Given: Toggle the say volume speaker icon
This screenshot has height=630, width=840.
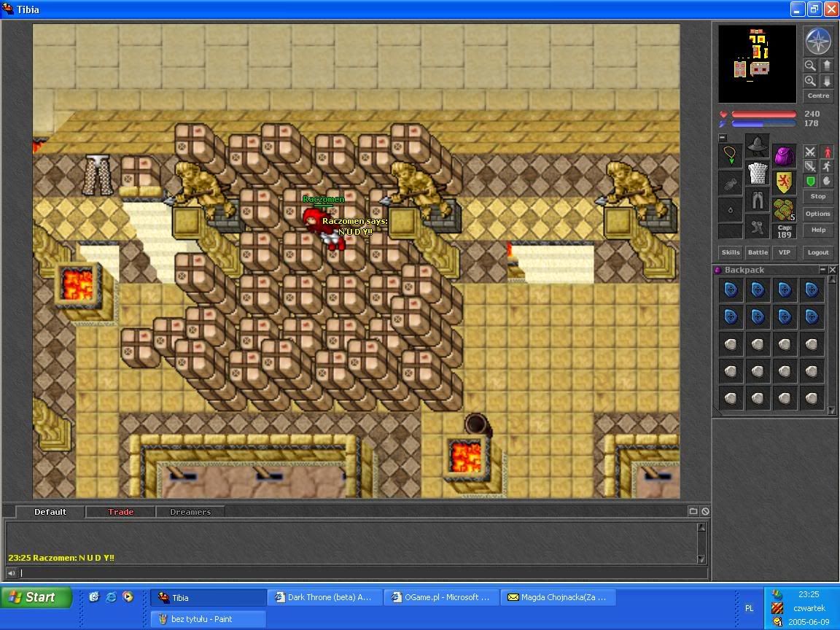Looking at the screenshot, I should [x=11, y=573].
